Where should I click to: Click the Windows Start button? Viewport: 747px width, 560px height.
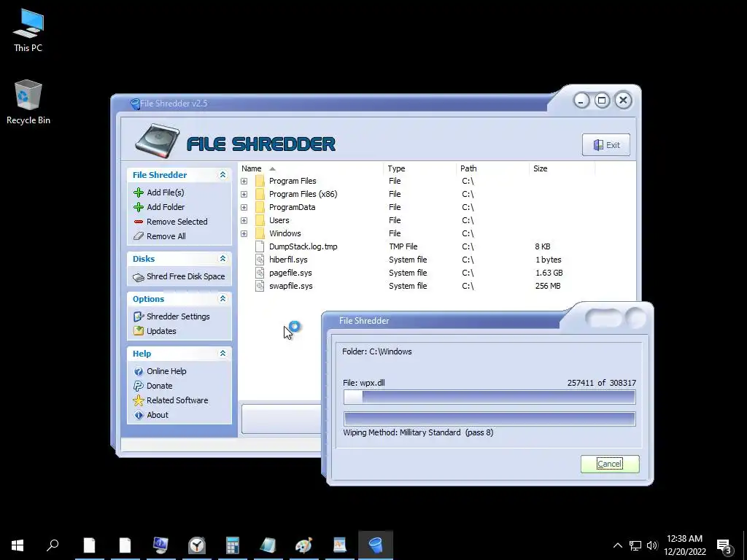(18, 545)
